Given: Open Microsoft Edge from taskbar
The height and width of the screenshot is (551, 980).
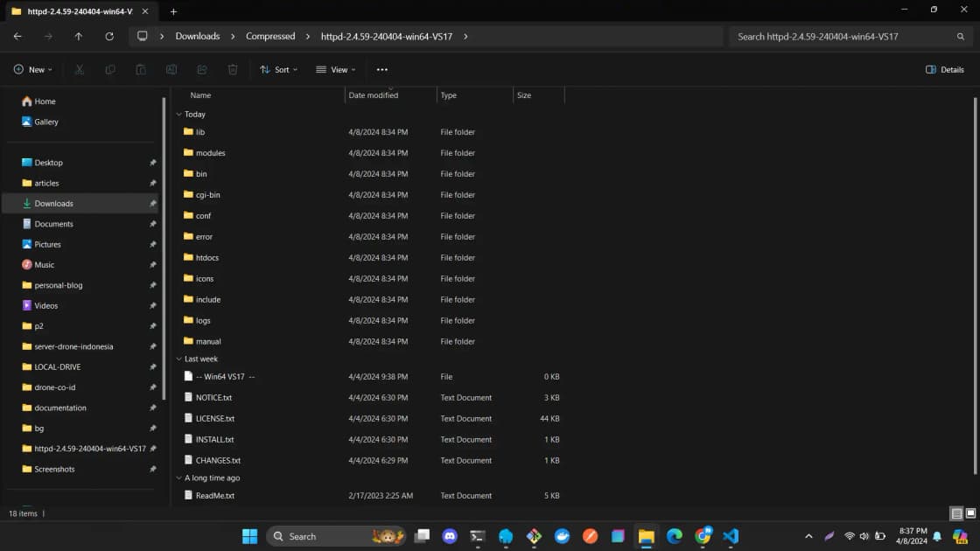Looking at the screenshot, I should [675, 536].
